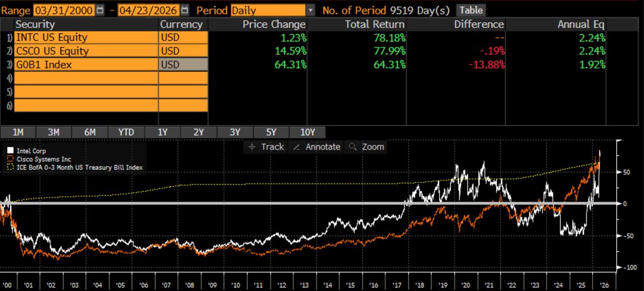Sort by Total Return column header

[x=374, y=25]
